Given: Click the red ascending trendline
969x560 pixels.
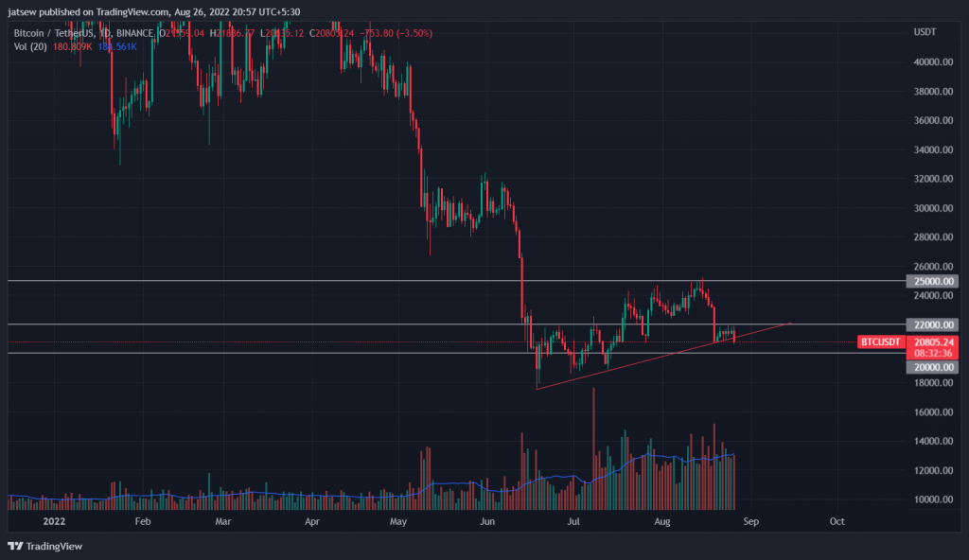Looking at the screenshot, I should pos(662,354).
